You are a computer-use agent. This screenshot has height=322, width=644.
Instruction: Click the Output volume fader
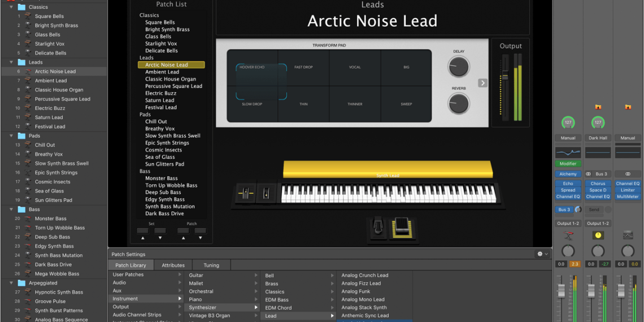505,76
